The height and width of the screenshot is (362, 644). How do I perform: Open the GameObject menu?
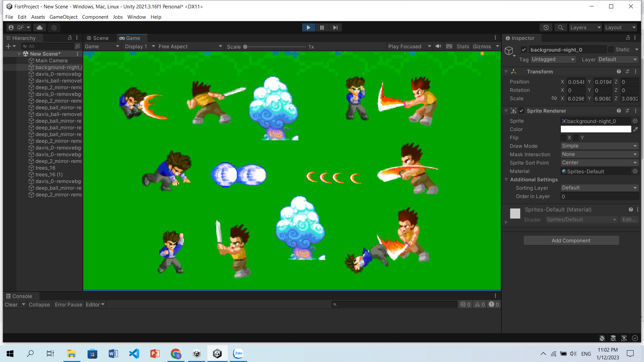pos(63,17)
